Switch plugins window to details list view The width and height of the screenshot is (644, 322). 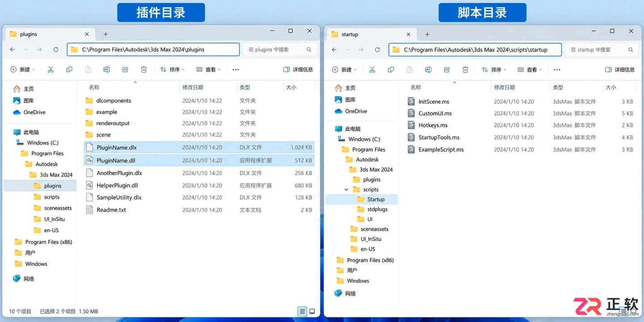click(302, 311)
